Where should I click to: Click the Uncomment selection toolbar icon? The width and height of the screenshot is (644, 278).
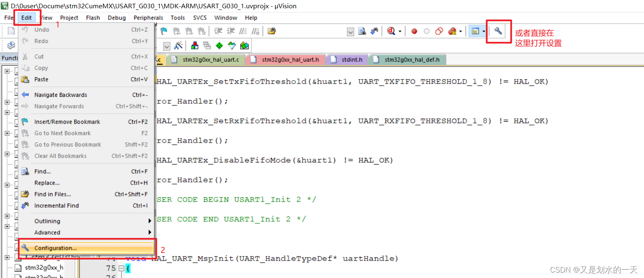click(x=256, y=31)
